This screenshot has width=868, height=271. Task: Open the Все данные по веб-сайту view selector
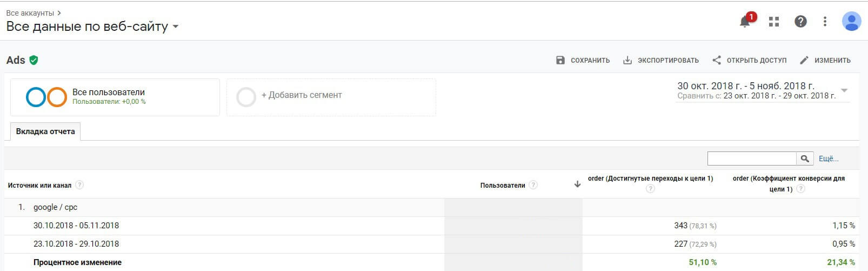click(92, 27)
